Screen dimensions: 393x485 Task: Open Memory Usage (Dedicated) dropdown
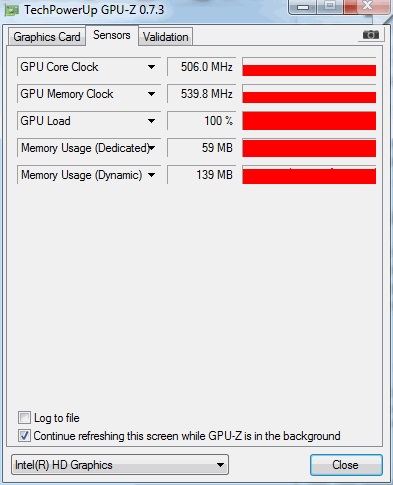tap(152, 148)
